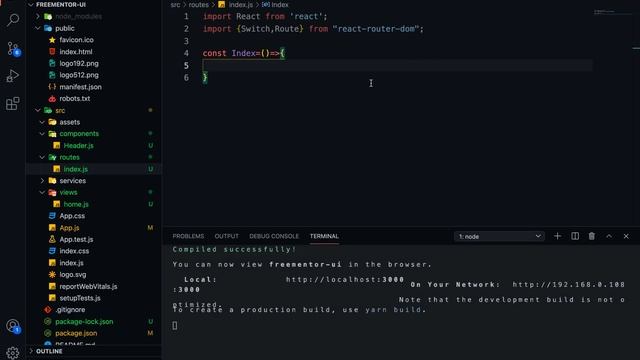Open App.js file
640x360 pixels.
pyautogui.click(x=69, y=228)
